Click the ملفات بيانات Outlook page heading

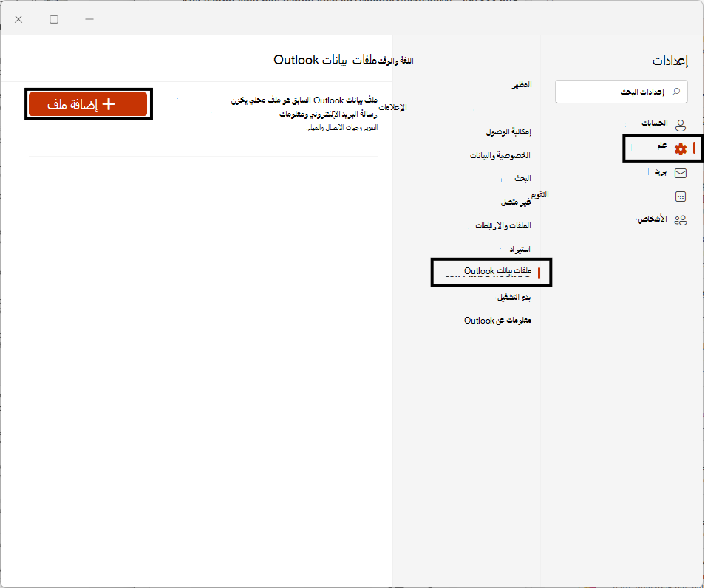click(325, 60)
